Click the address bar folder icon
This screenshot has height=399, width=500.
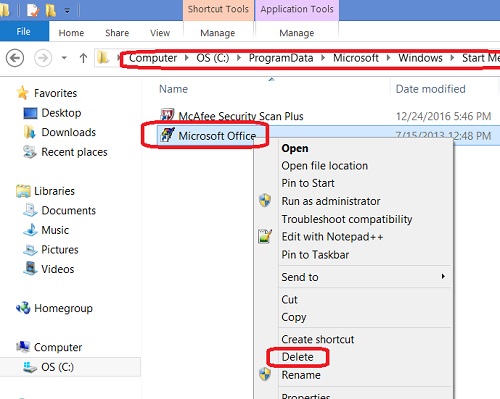[103, 58]
